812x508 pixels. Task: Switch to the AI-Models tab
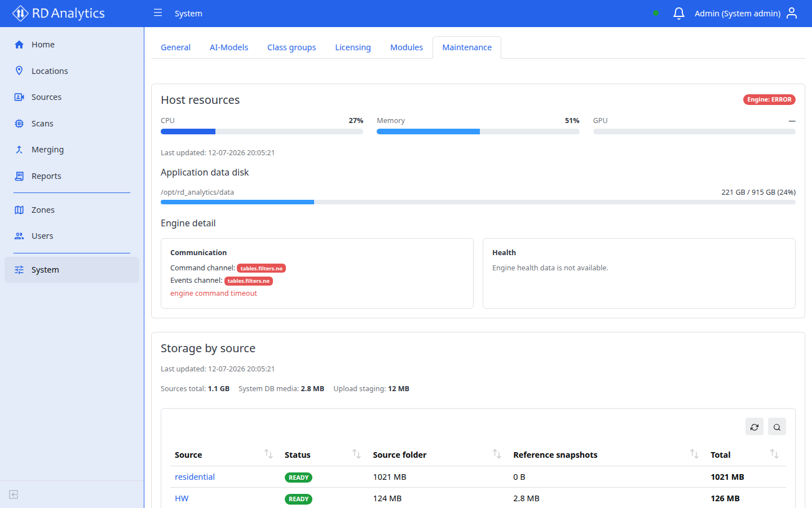[229, 47]
